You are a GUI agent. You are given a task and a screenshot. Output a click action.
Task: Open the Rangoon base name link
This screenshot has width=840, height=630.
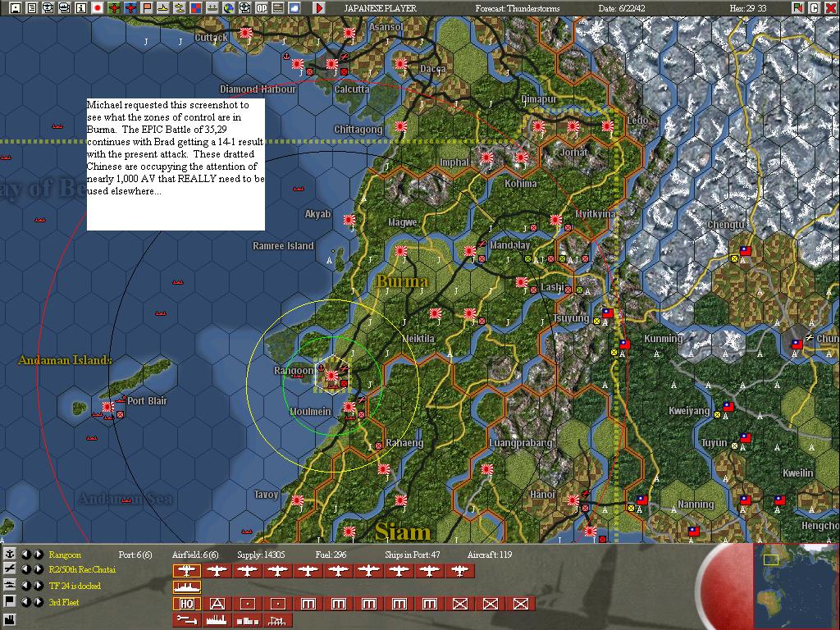click(65, 555)
